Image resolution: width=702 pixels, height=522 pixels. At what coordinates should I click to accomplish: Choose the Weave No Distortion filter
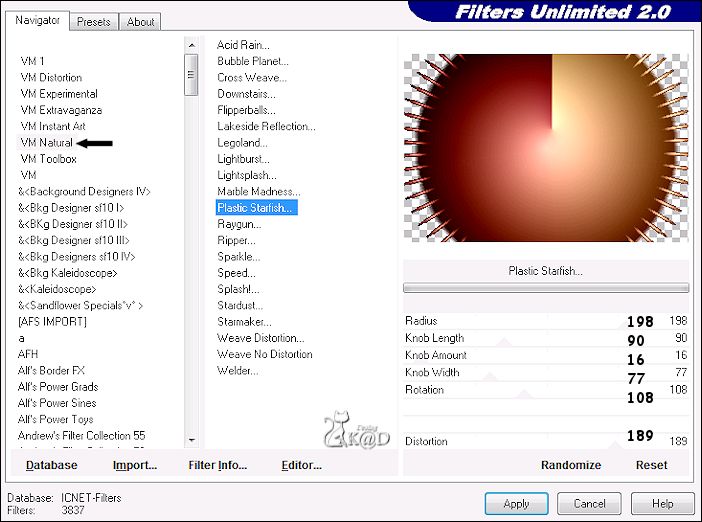[265, 354]
